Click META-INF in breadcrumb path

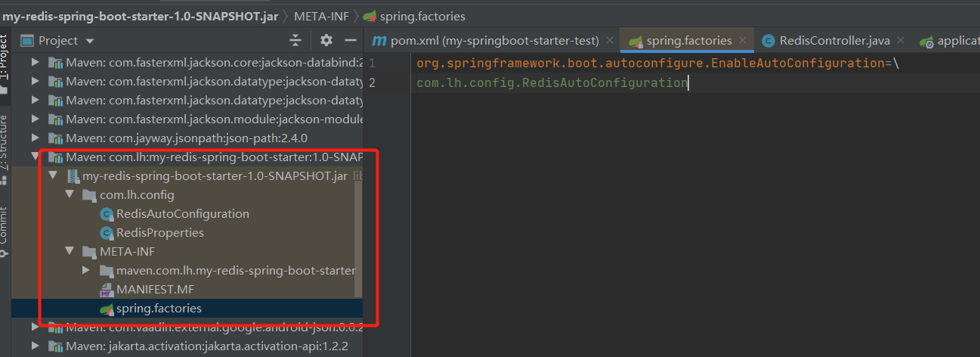click(321, 16)
